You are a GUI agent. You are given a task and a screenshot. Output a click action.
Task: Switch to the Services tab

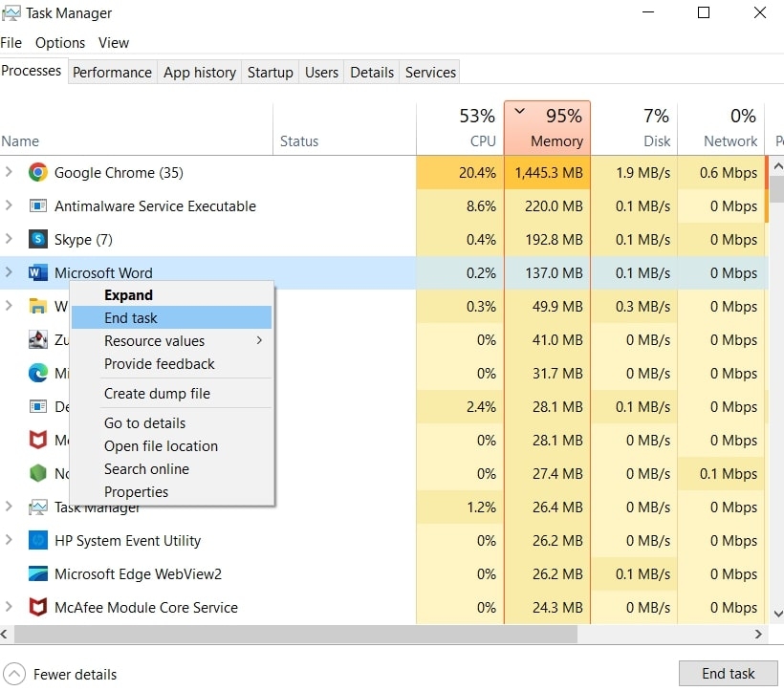(430, 73)
